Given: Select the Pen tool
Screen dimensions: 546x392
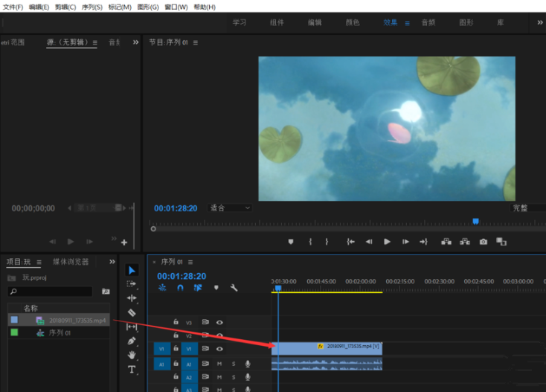Looking at the screenshot, I should coord(132,341).
